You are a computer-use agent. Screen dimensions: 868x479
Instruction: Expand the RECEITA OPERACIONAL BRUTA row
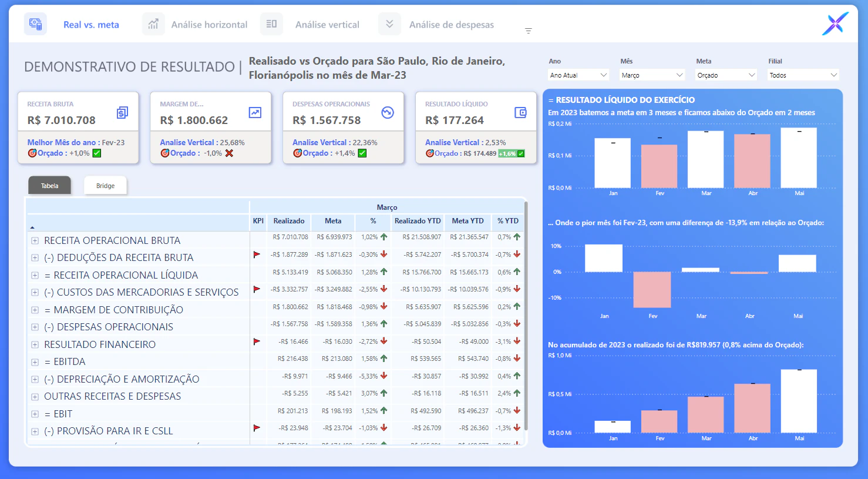[x=35, y=240]
